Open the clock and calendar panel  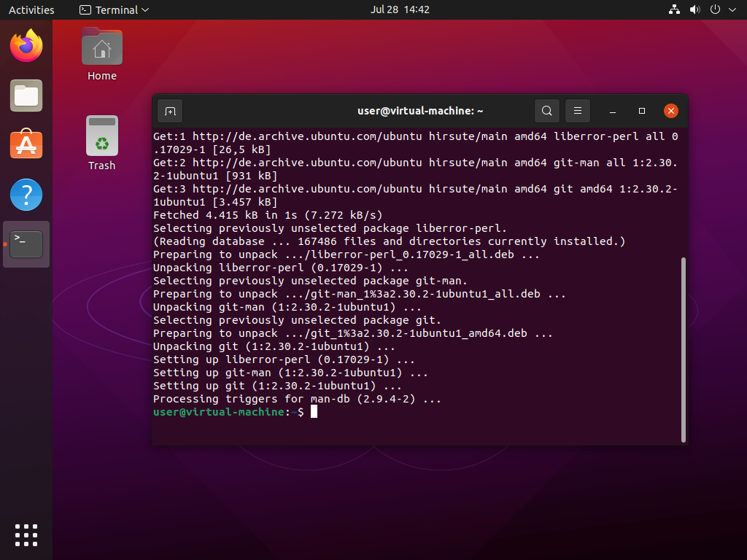pos(400,9)
